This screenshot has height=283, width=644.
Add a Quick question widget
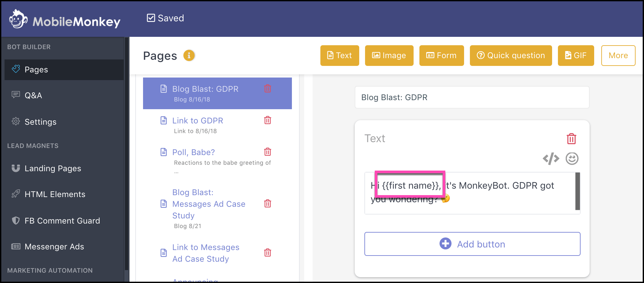coord(511,56)
